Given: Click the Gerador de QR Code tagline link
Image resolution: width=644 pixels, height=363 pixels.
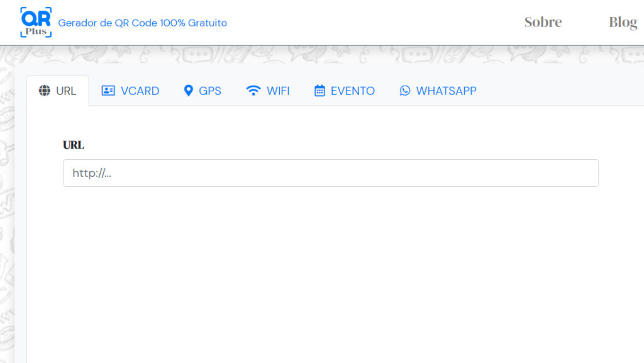Looking at the screenshot, I should [x=142, y=23].
